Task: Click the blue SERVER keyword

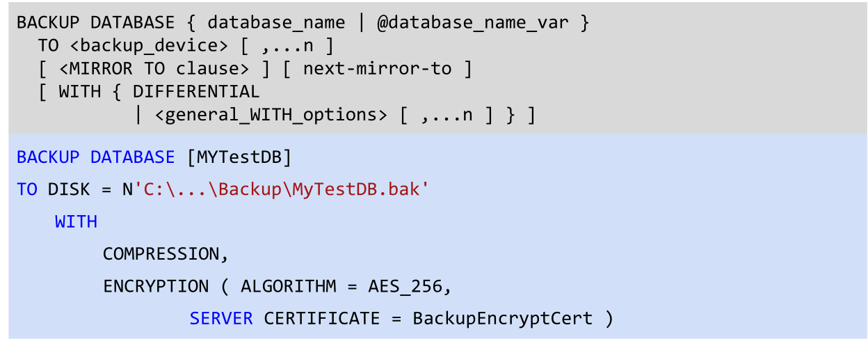Action: pyautogui.click(x=221, y=319)
